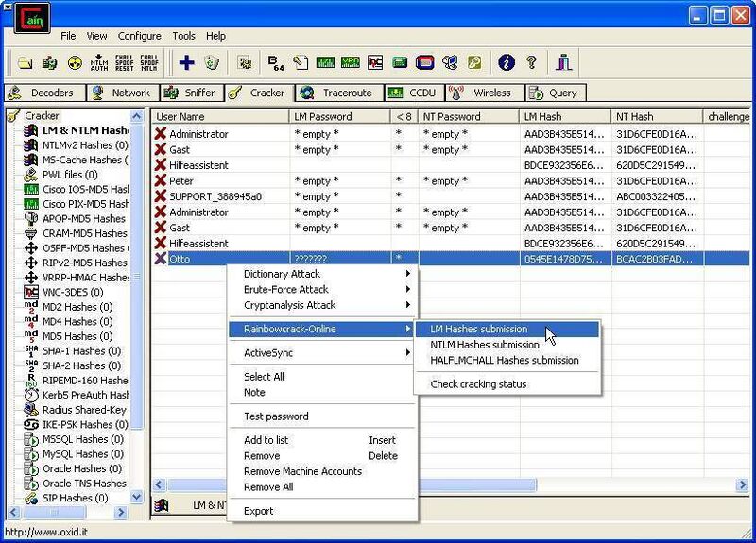Click the B64 Base64 decoder icon
This screenshot has height=543, width=756.
click(275, 62)
